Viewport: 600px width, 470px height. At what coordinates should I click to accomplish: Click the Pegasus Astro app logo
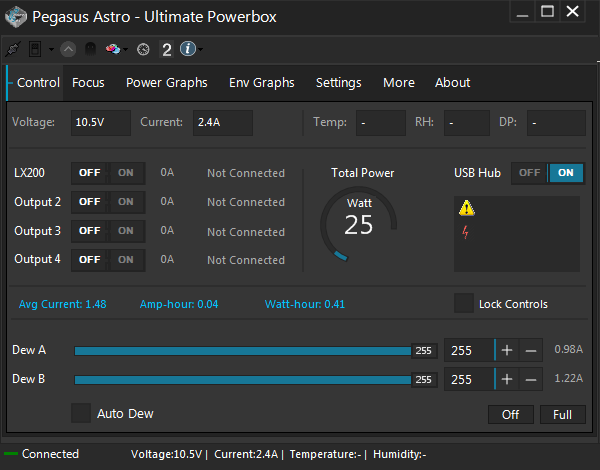coord(16,17)
